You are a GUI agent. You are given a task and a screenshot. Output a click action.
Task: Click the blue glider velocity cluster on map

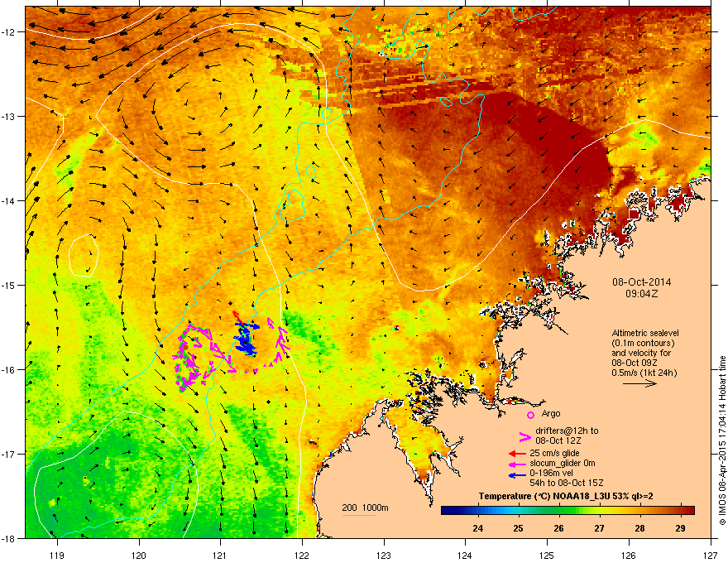click(247, 339)
